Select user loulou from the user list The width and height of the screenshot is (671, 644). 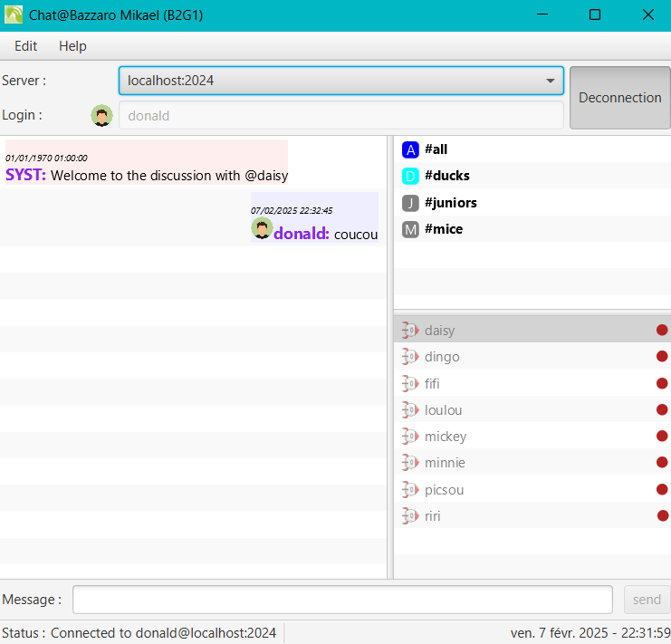click(x=443, y=410)
